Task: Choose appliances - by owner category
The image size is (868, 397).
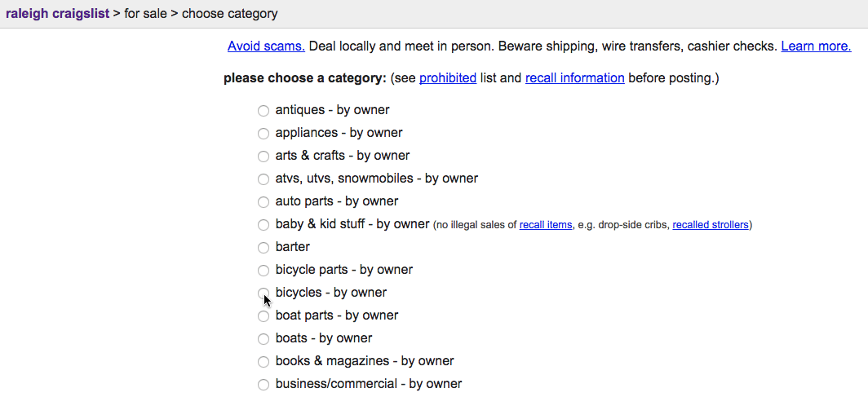Action: tap(263, 133)
